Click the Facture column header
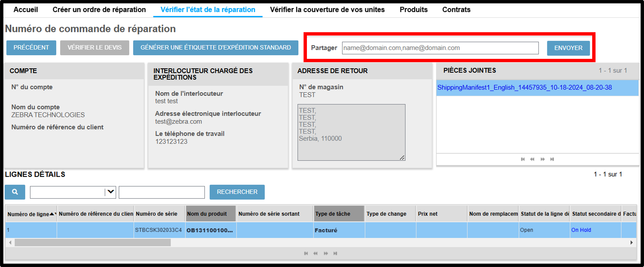Viewport: 644px width, 267px height. click(x=630, y=214)
